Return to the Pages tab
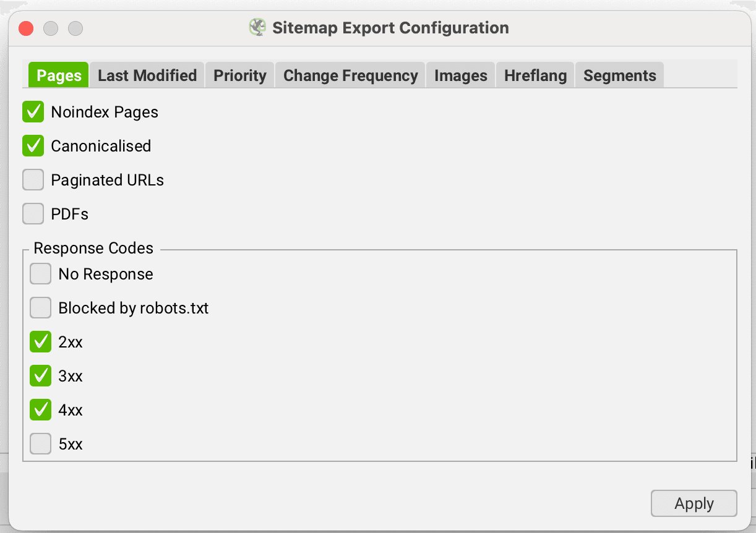 tap(58, 75)
